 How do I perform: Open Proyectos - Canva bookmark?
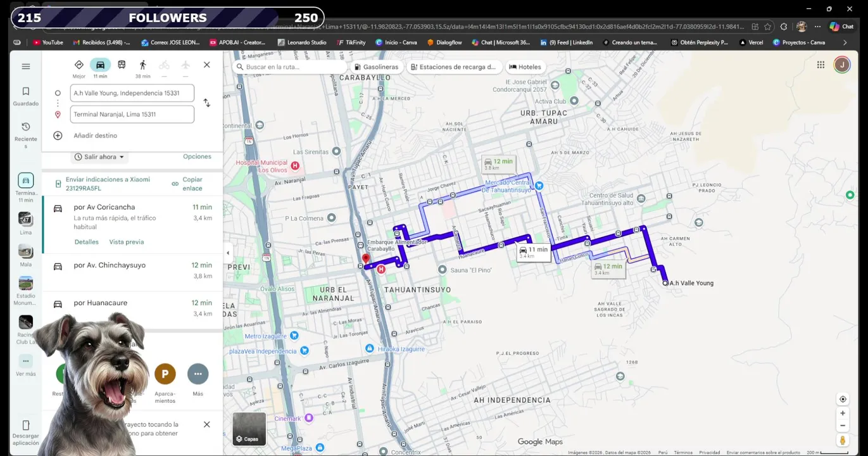[x=798, y=42]
